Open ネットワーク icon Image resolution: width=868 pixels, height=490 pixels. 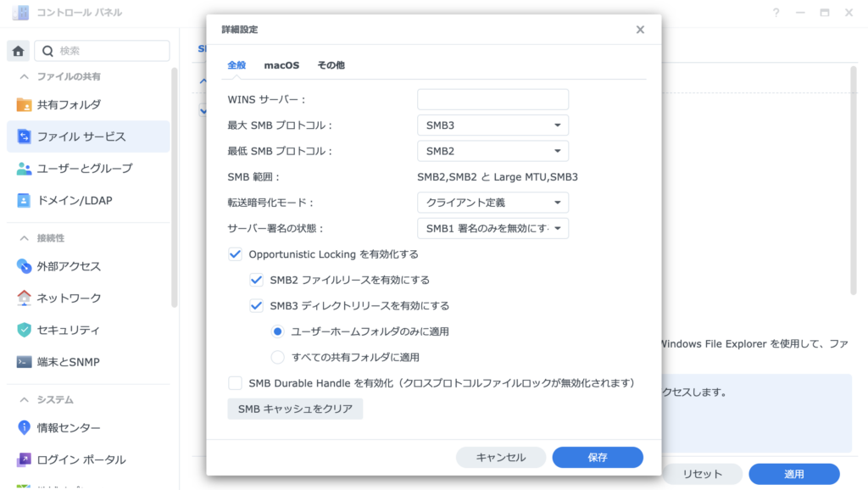[x=24, y=298]
